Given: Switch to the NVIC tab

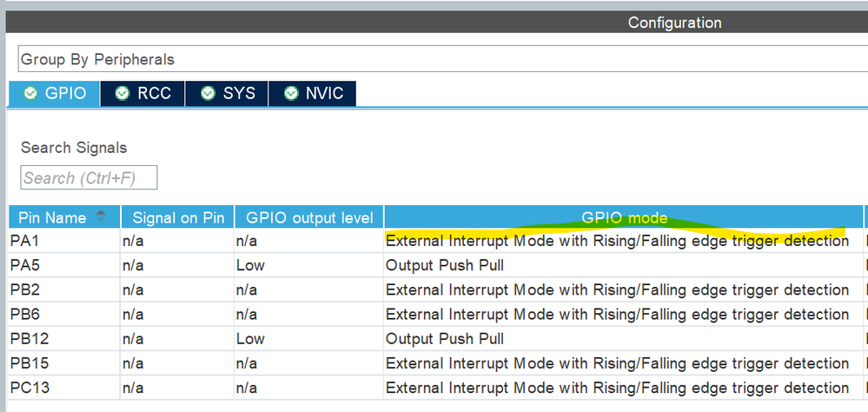Looking at the screenshot, I should click(312, 93).
